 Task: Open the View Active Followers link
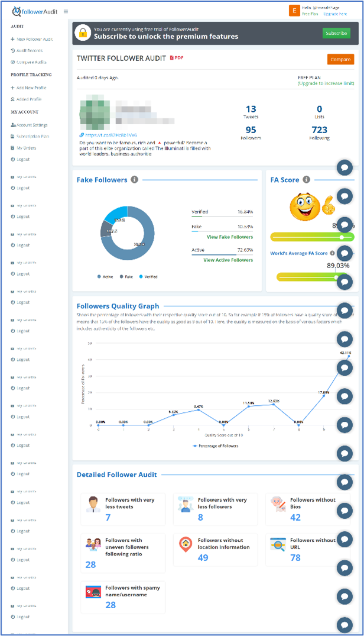pos(228,260)
